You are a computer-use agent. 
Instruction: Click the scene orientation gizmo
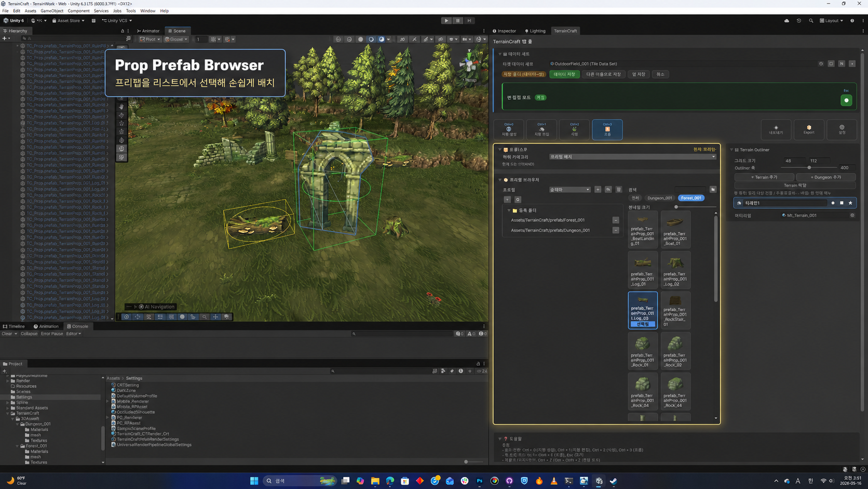pyautogui.click(x=470, y=64)
